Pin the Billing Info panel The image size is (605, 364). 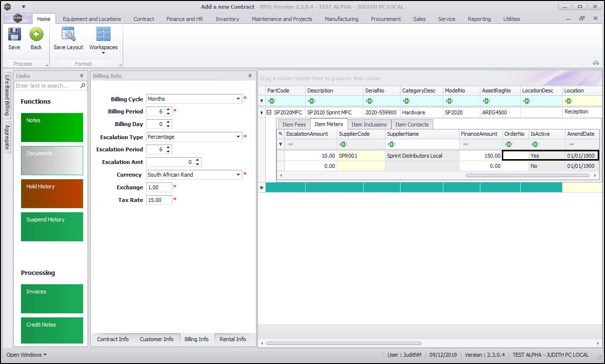(x=250, y=76)
